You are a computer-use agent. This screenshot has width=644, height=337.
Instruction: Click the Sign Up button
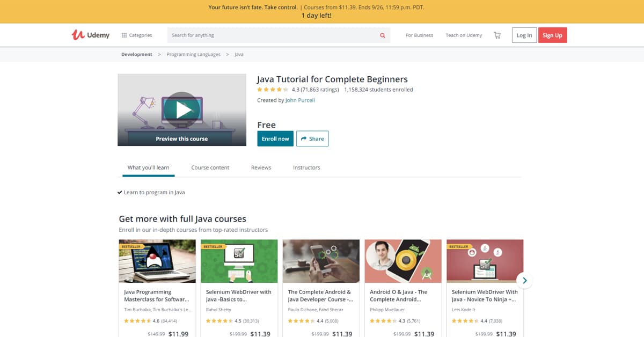click(552, 35)
